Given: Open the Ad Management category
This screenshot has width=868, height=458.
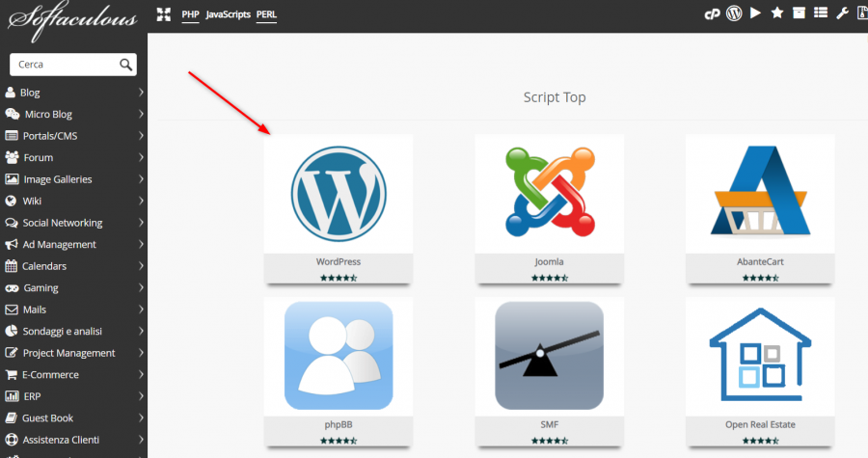Looking at the screenshot, I should [x=59, y=245].
